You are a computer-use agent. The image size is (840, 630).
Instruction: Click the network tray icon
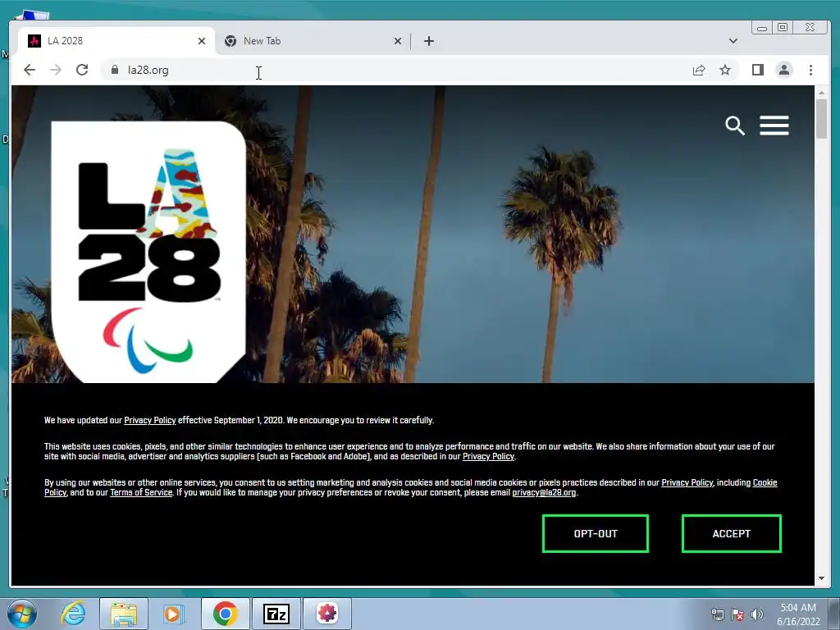(717, 614)
